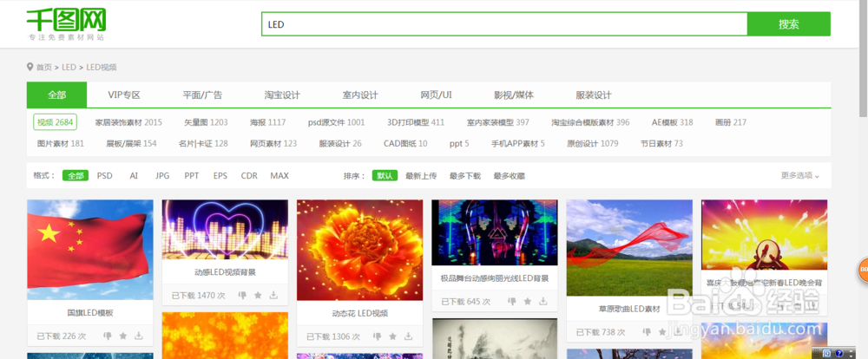
Task: Open the 全部 category tab
Action: point(56,95)
